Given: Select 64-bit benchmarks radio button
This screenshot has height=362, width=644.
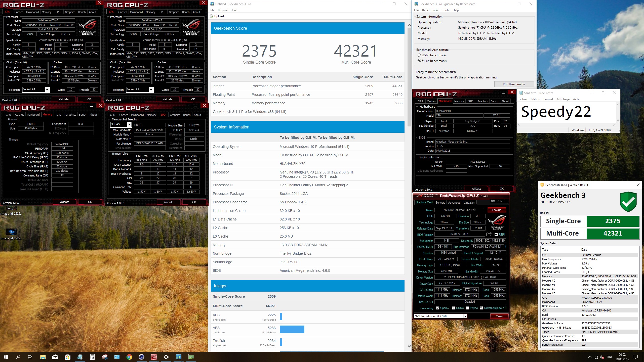Looking at the screenshot, I should (419, 61).
